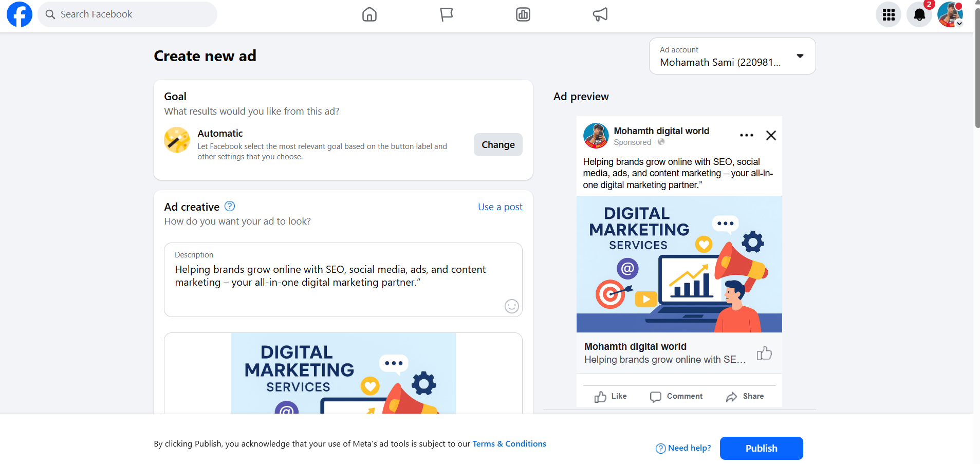Image resolution: width=980 pixels, height=464 pixels.
Task: Open the ellipsis menu on the ad preview
Action: click(746, 135)
